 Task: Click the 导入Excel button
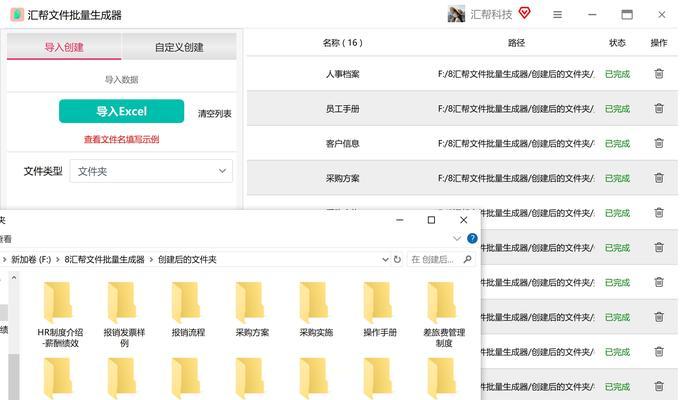(x=121, y=111)
